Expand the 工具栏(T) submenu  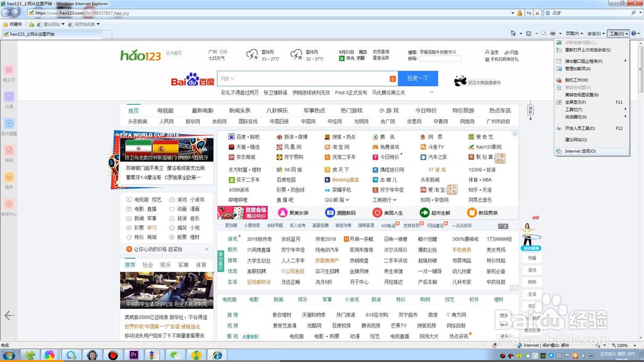coord(592,109)
